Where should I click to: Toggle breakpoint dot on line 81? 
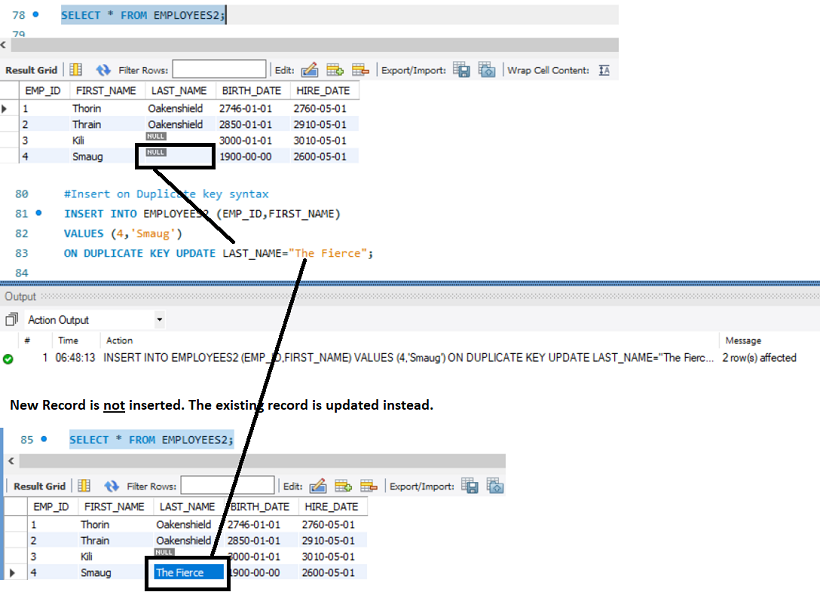(39, 212)
